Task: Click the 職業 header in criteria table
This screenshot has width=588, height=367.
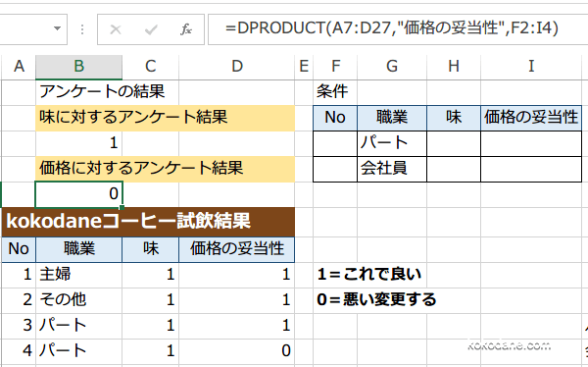Action: [392, 118]
